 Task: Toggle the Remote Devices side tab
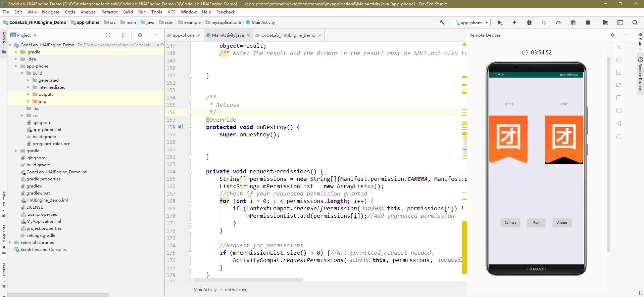pyautogui.click(x=640, y=75)
